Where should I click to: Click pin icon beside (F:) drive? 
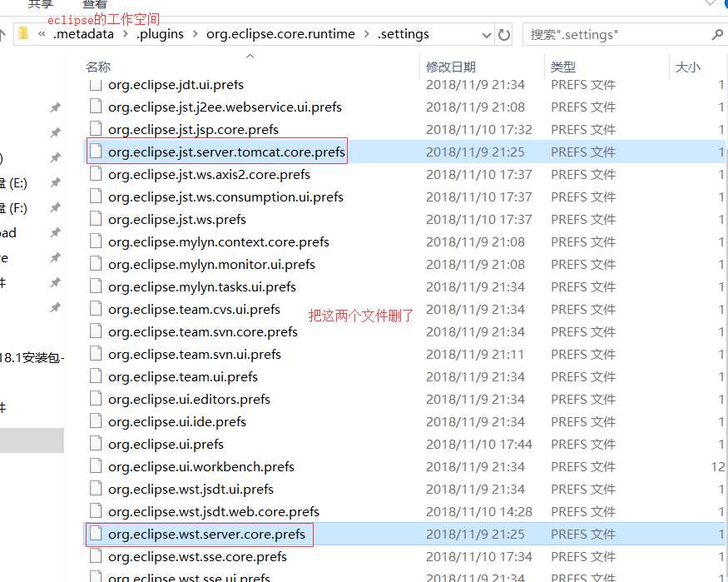55,207
